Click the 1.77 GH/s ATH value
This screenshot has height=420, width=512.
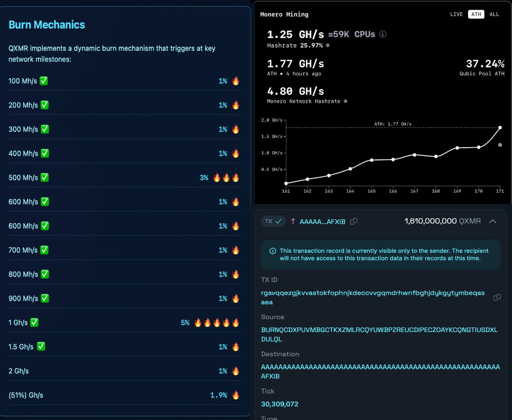pos(295,64)
